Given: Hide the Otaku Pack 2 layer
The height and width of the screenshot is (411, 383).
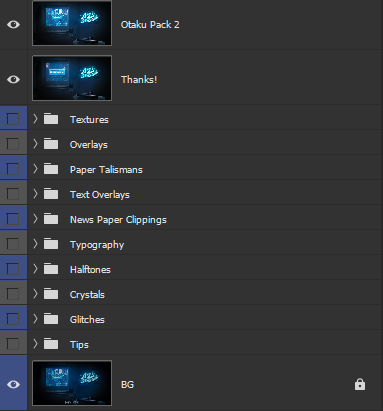Looking at the screenshot, I should (13, 24).
